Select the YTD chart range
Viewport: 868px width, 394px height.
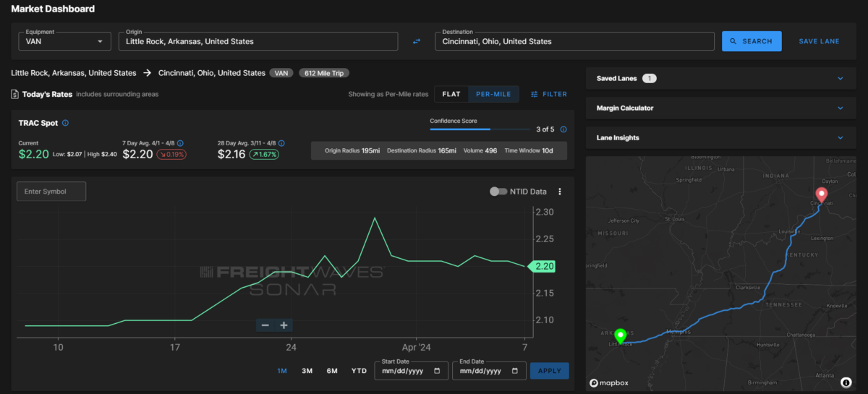coord(359,371)
